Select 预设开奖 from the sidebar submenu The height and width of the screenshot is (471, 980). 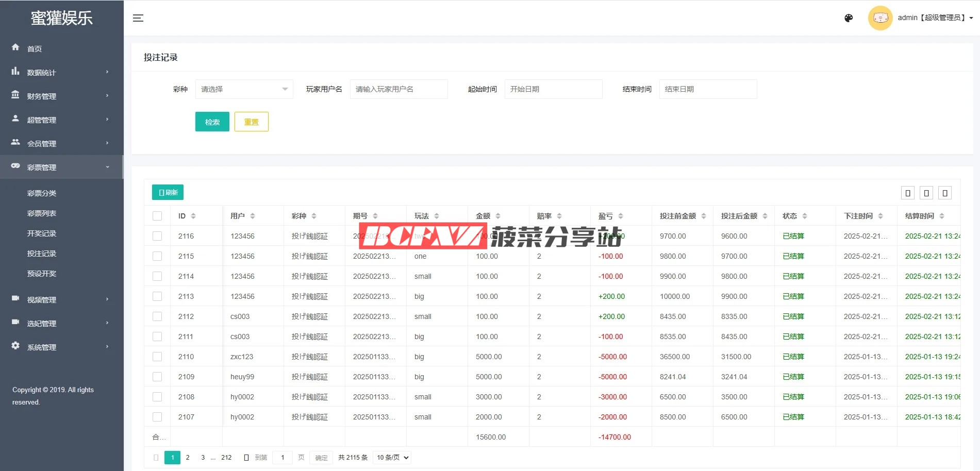click(x=42, y=274)
